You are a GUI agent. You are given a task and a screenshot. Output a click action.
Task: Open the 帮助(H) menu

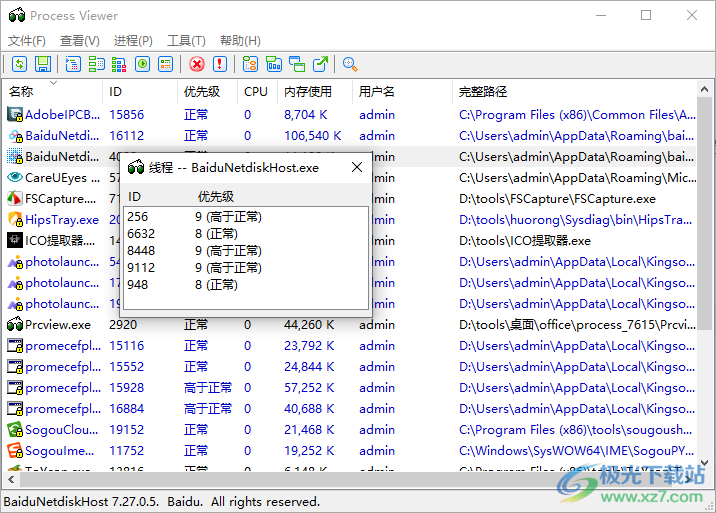[240, 41]
